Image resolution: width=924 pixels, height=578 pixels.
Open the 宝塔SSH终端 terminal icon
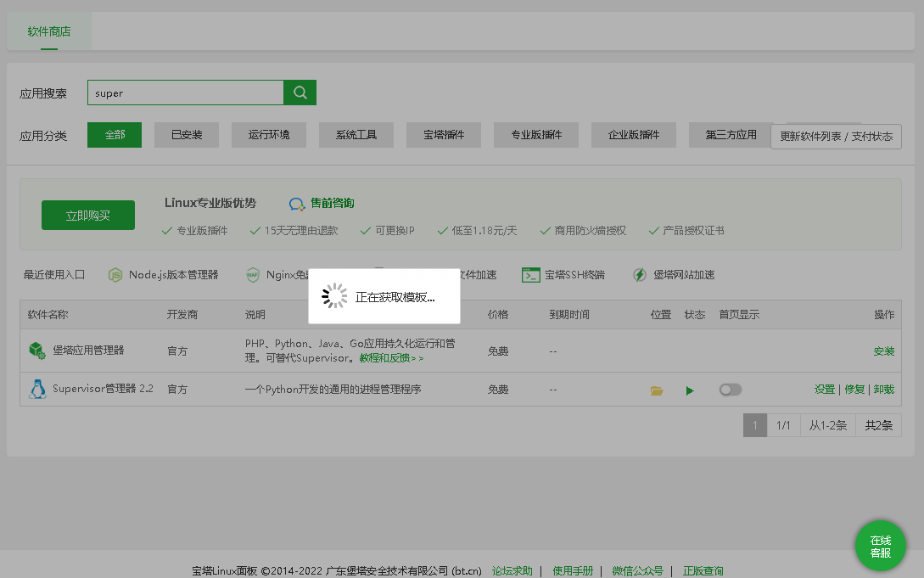[531, 275]
